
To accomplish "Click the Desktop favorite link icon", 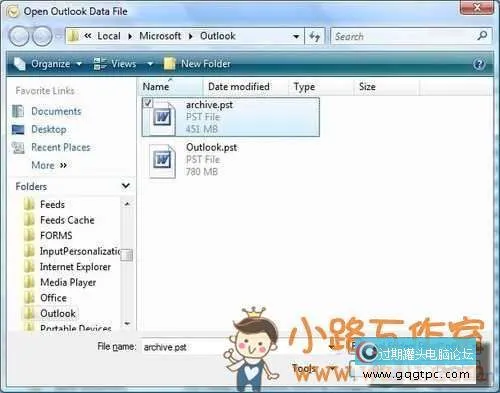I will point(18,130).
